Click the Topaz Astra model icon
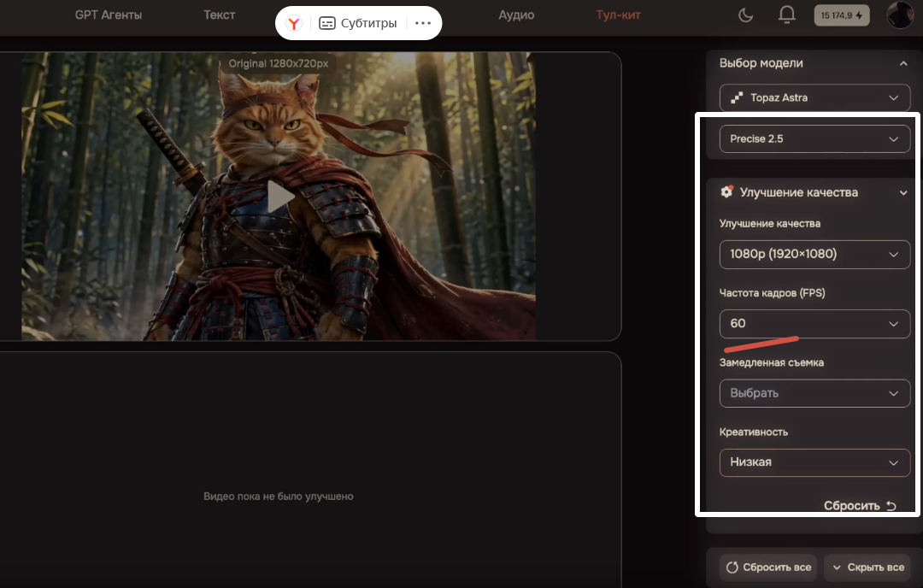 [x=737, y=97]
